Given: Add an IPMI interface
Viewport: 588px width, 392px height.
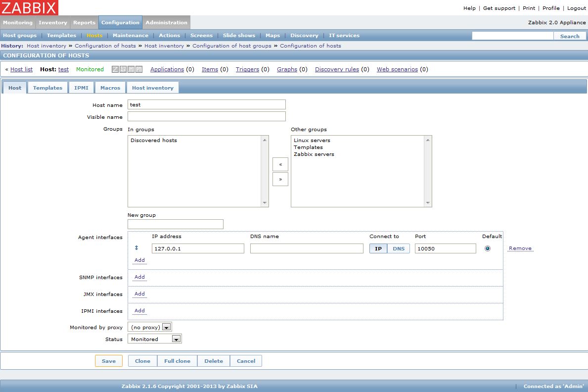Looking at the screenshot, I should (x=139, y=310).
